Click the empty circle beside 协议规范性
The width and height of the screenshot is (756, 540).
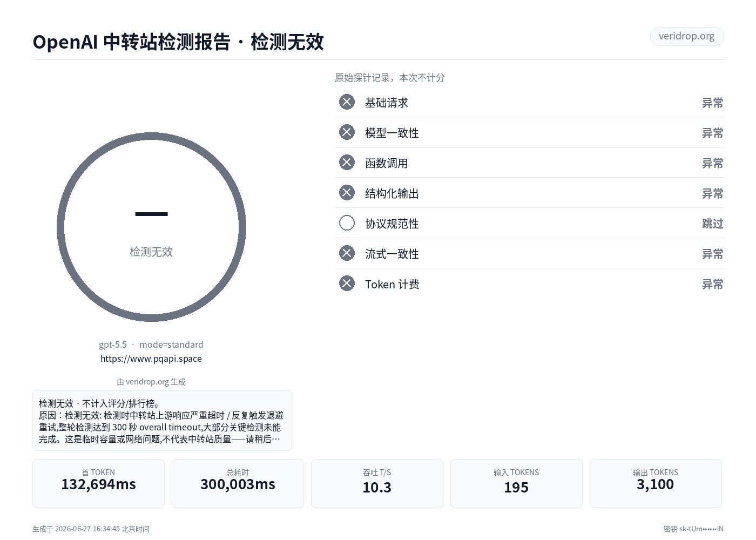coord(347,223)
